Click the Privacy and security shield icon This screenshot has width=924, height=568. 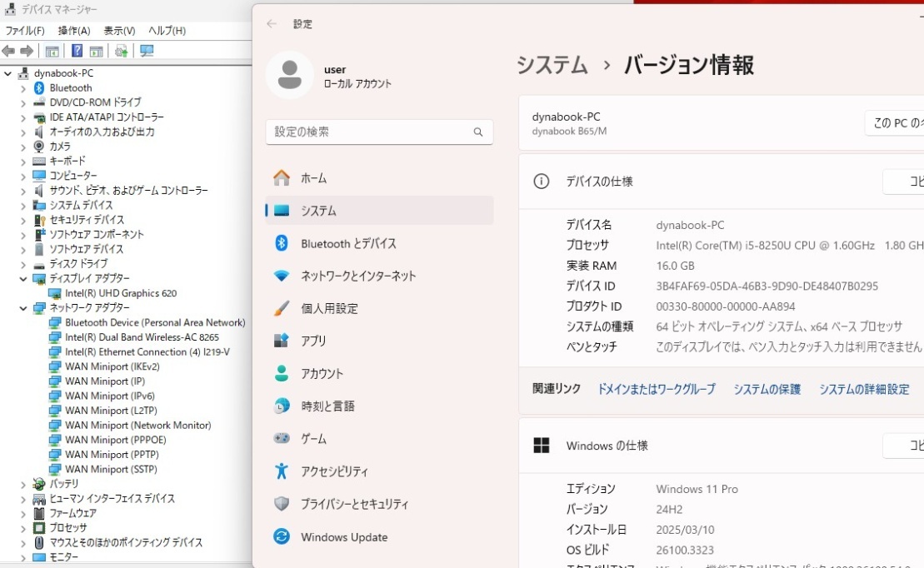[282, 504]
